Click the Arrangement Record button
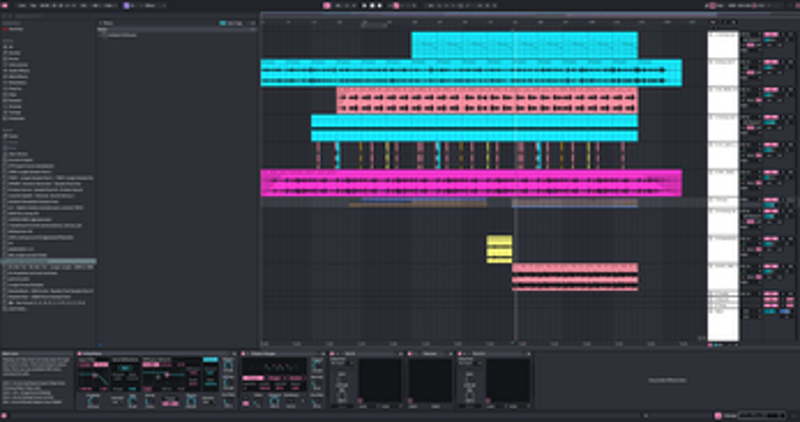This screenshot has width=800, height=422. click(x=380, y=6)
